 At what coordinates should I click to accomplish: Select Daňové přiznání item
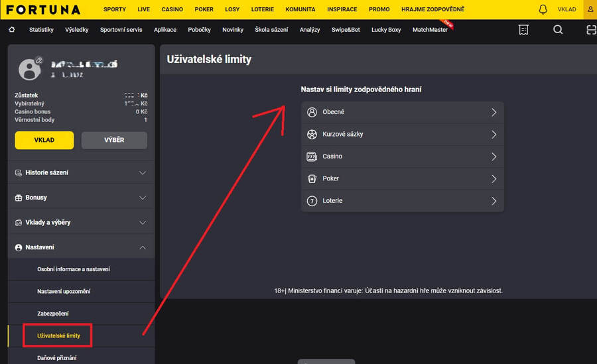[x=57, y=358]
